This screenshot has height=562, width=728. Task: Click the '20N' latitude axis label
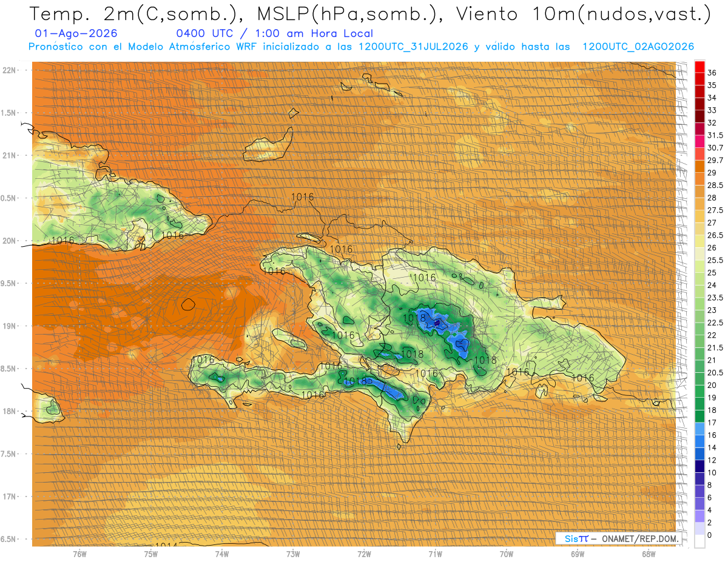(9, 241)
